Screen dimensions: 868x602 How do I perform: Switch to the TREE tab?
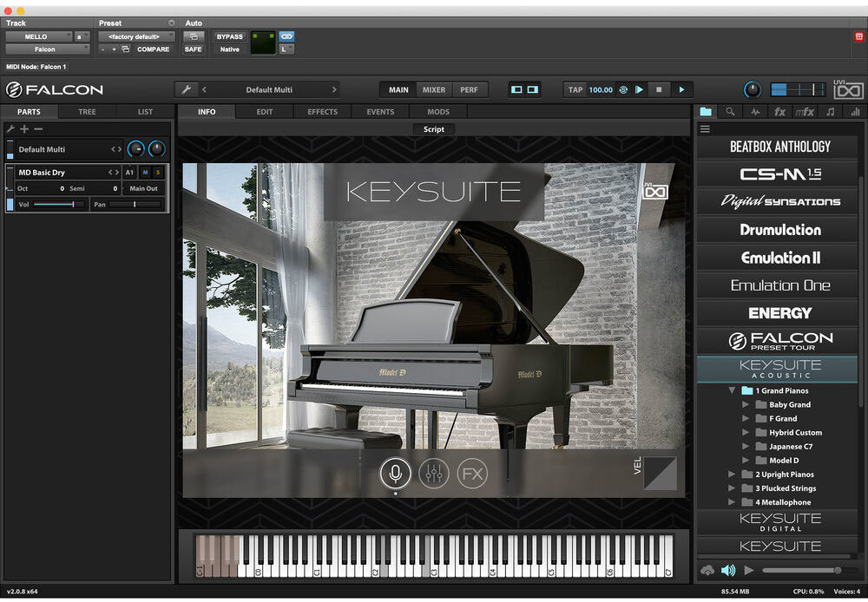click(x=87, y=112)
